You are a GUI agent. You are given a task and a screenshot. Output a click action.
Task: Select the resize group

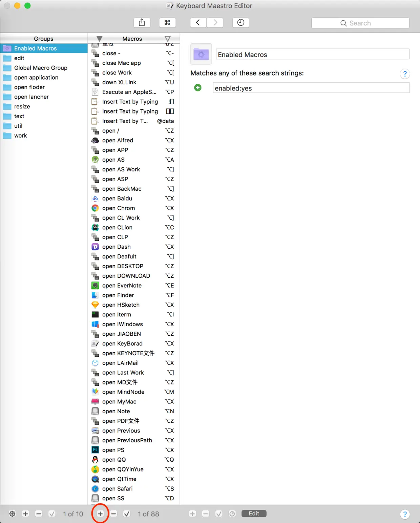click(44, 106)
